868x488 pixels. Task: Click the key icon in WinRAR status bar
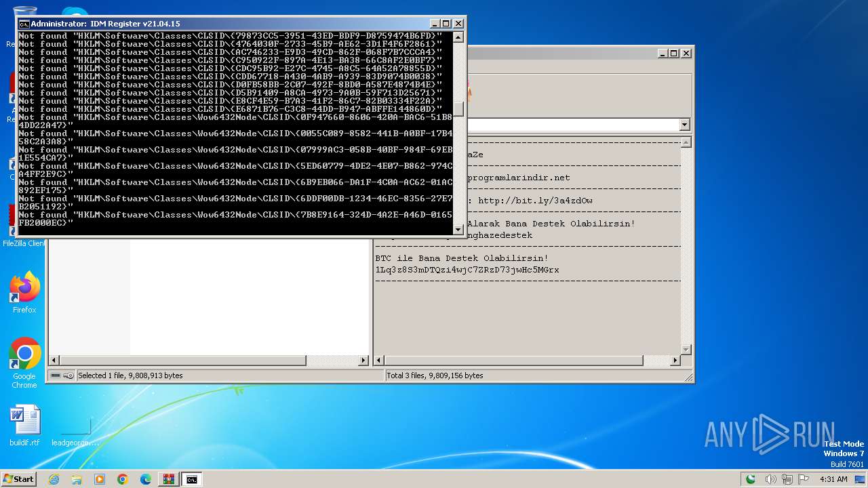point(68,375)
